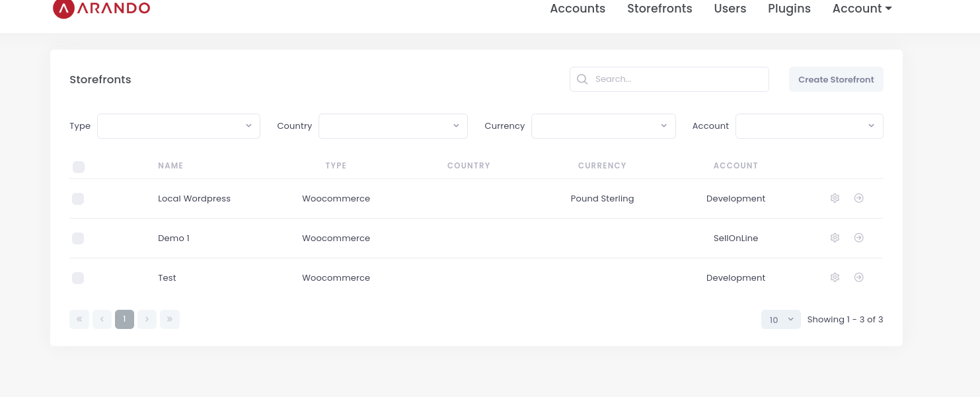Open the Accounts menu item
Viewport: 980px width, 397px height.
pos(578,9)
